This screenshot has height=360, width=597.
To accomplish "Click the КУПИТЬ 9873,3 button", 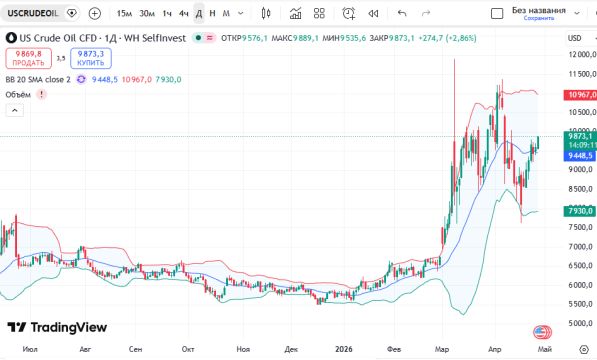I will 91,58.
